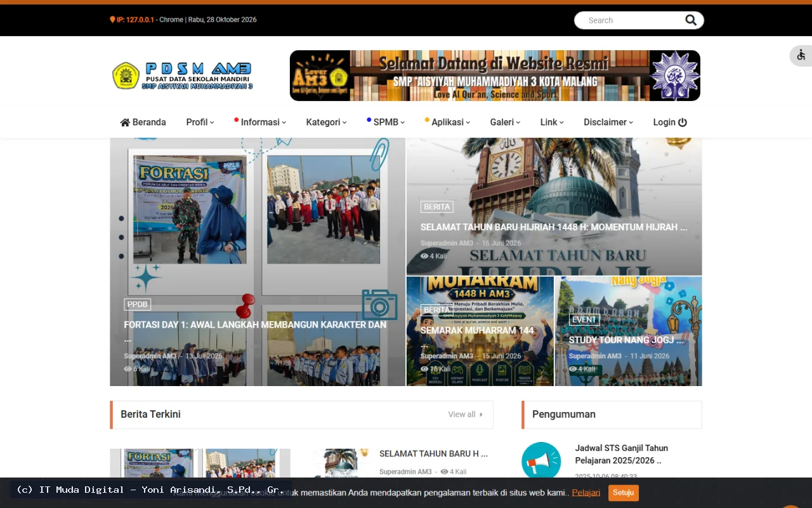Open SELAMAT TAHUN BARU H news list title
Image resolution: width=812 pixels, height=508 pixels.
(433, 454)
